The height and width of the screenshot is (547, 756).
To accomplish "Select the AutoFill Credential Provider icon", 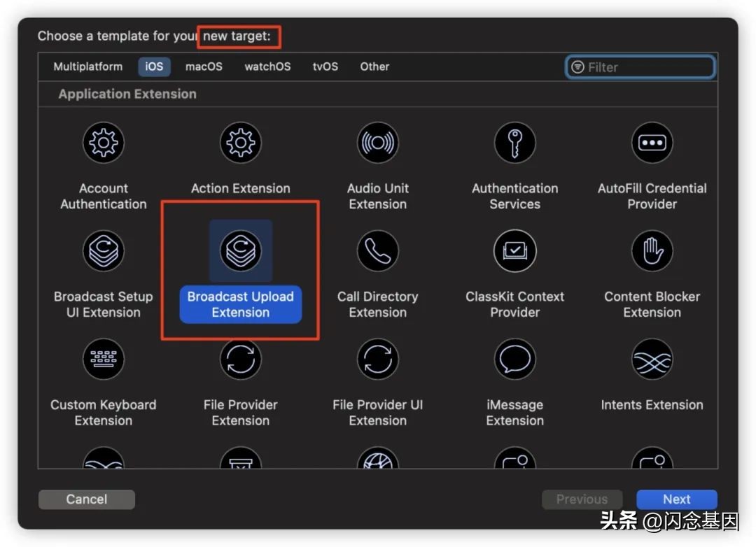I will 652,143.
